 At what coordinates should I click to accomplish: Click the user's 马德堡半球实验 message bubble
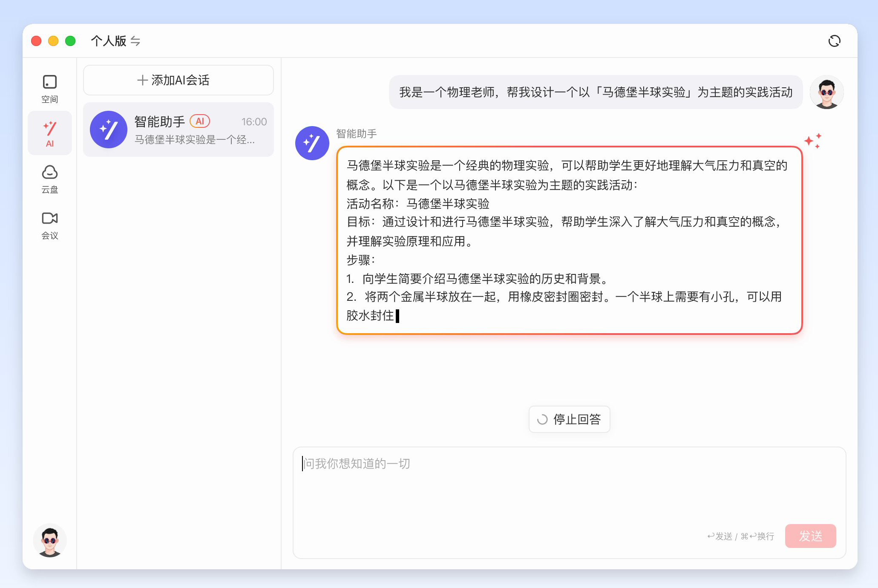pos(595,92)
